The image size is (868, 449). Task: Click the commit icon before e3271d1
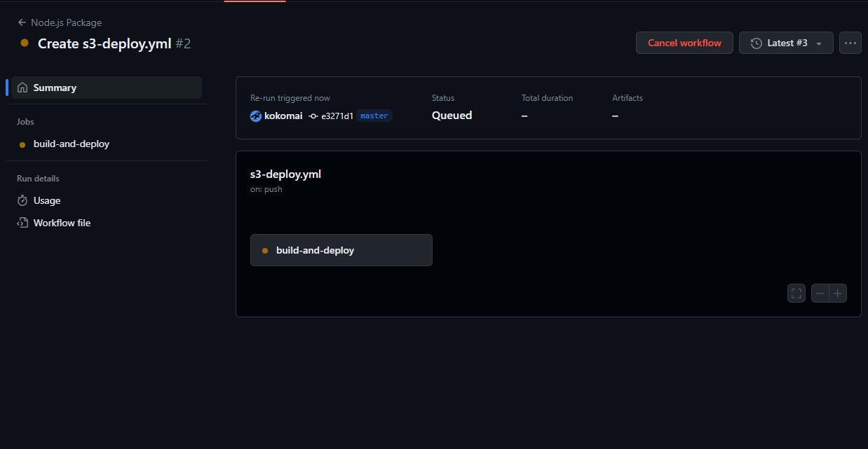[313, 116]
